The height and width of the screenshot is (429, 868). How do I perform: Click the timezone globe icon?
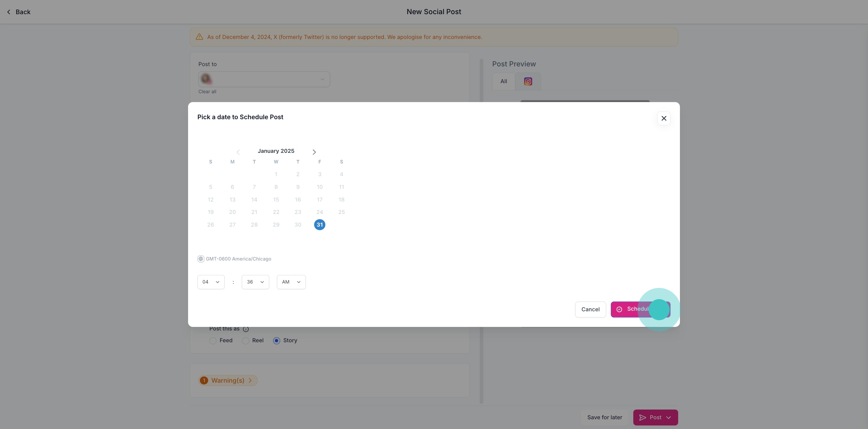pos(201,259)
